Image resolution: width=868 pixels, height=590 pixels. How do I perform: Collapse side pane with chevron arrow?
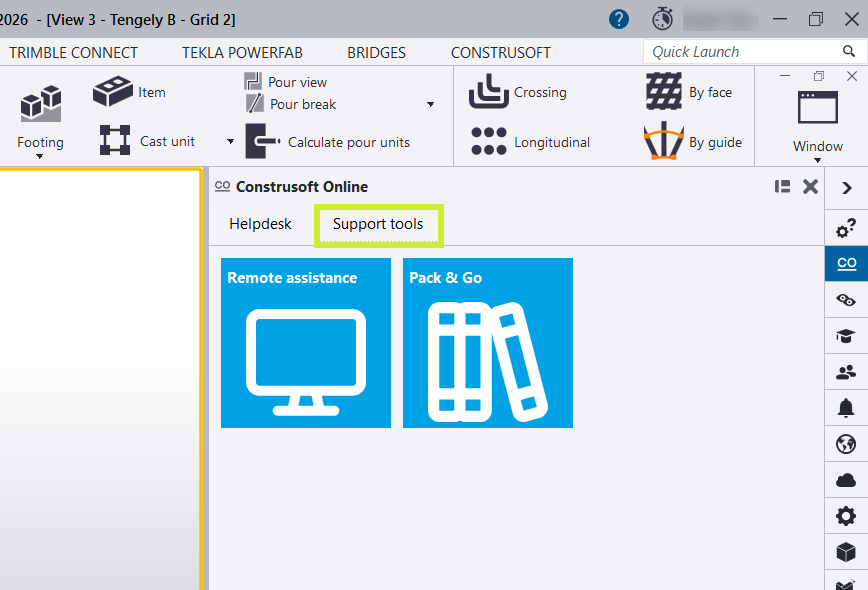coord(846,188)
